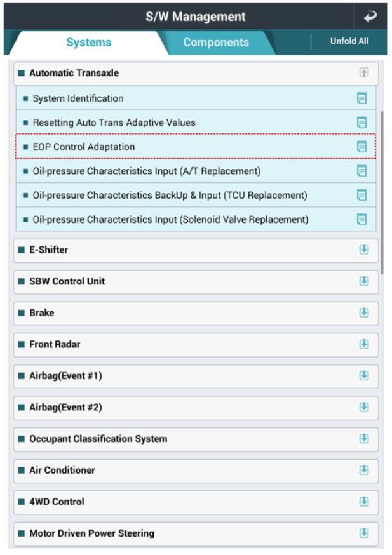Expand the Brake section

coord(364,313)
